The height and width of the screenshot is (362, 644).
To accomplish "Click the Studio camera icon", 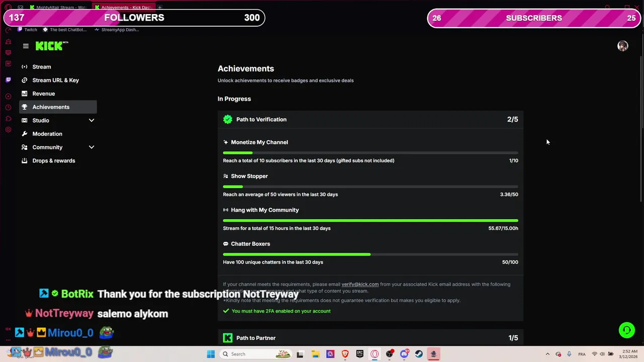I will [x=24, y=120].
